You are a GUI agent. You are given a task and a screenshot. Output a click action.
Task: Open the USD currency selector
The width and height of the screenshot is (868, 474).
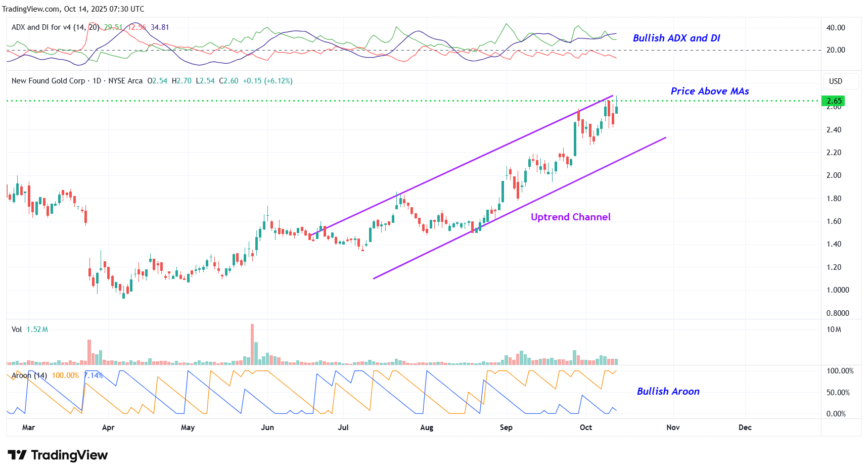[836, 81]
